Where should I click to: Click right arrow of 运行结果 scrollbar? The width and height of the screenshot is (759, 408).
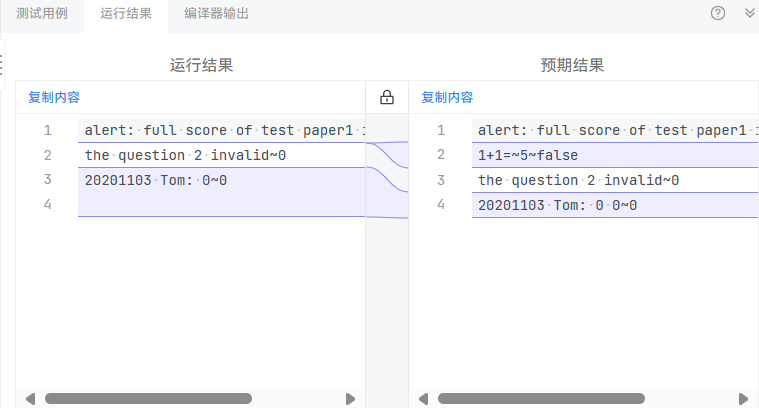coord(350,399)
